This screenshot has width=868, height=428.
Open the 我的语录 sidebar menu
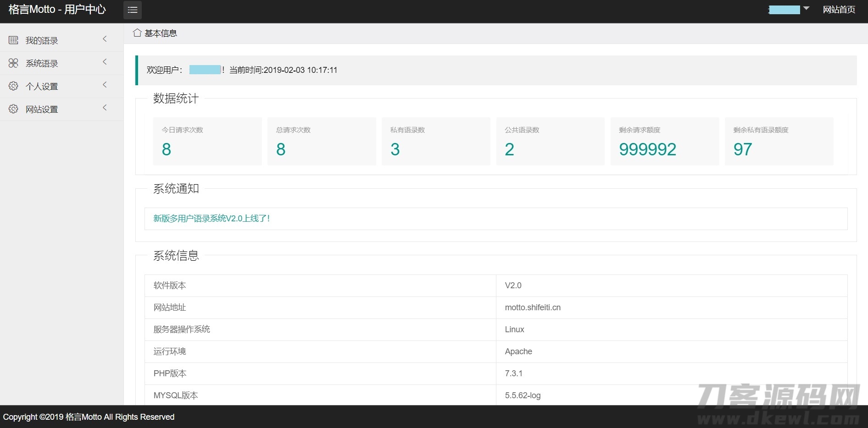click(42, 41)
